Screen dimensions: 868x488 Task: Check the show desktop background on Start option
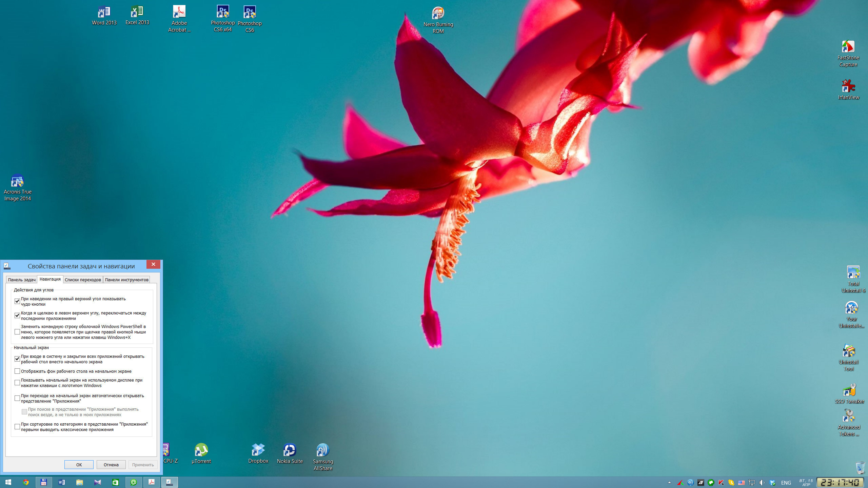click(x=17, y=371)
